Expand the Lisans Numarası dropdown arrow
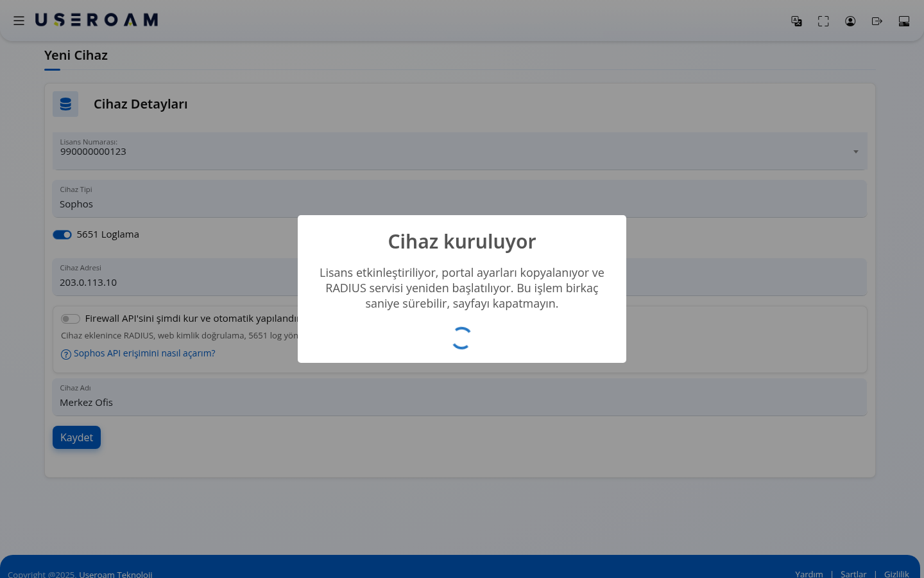924x578 pixels. tap(855, 152)
